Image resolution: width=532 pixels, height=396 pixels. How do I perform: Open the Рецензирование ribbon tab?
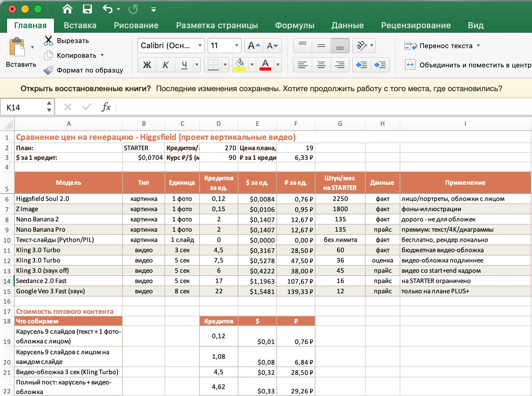click(416, 25)
